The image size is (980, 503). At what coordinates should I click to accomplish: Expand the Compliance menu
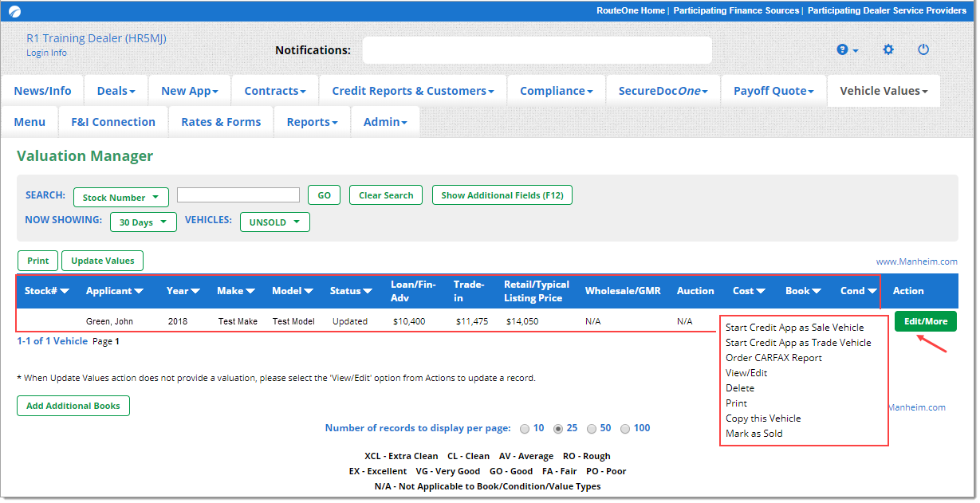click(557, 91)
